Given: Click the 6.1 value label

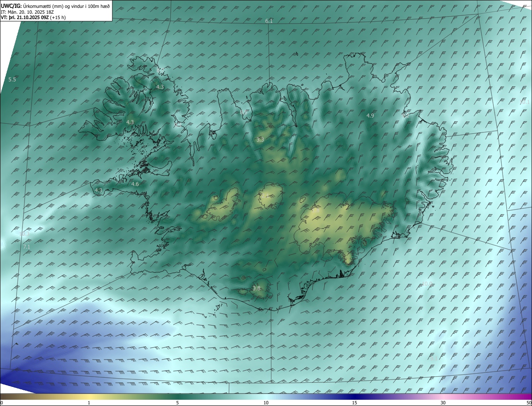Looking at the screenshot, I should [x=269, y=21].
